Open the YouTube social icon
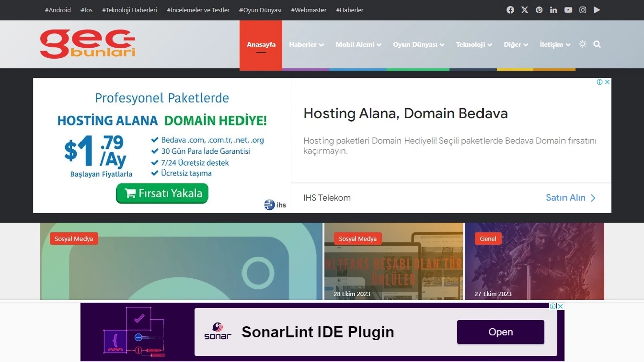This screenshot has height=362, width=644. tap(568, 10)
